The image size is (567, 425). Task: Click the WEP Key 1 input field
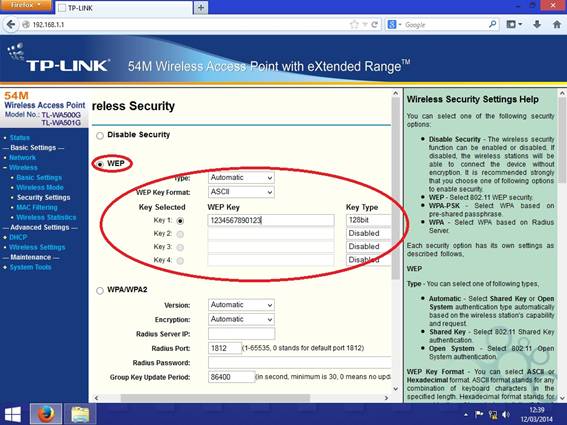tap(271, 220)
